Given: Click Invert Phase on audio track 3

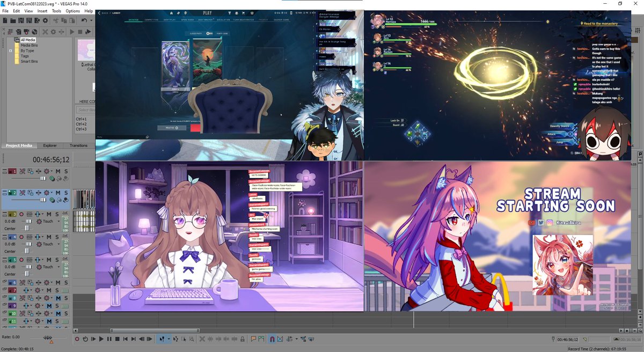Looking at the screenshot, I should click(x=29, y=214).
